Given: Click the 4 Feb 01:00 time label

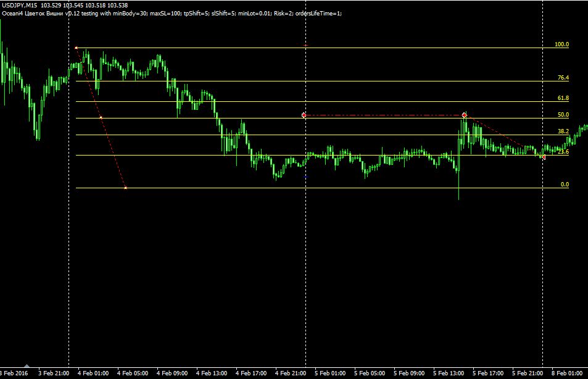Looking at the screenshot, I should tap(93, 373).
